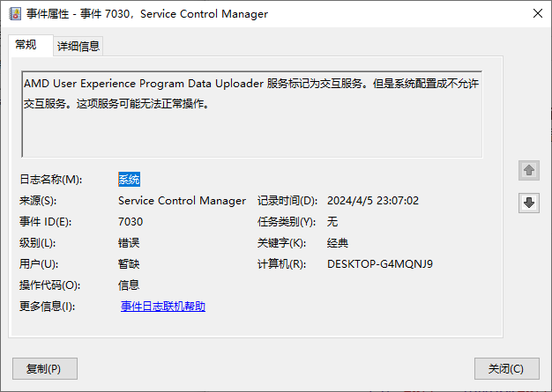552x392 pixels.
Task: Click the 来源(S): label
Action: [x=38, y=201]
